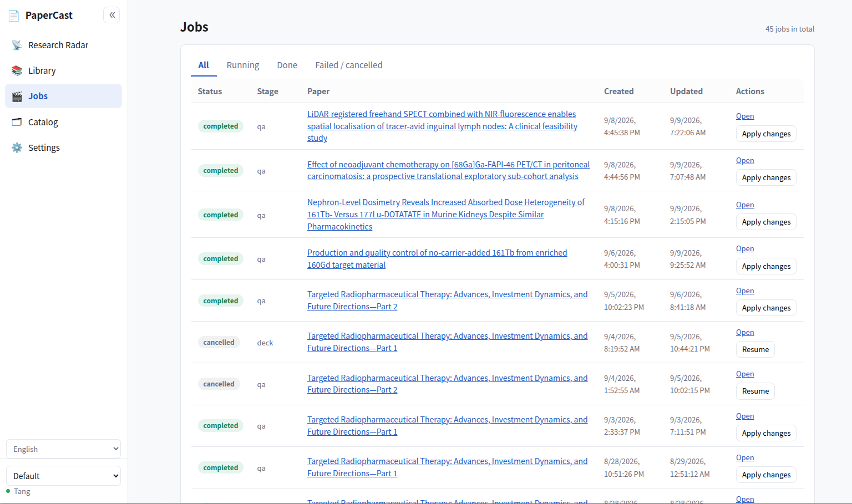Image resolution: width=852 pixels, height=504 pixels.
Task: Switch to the Failed / cancelled tab
Action: (x=349, y=65)
